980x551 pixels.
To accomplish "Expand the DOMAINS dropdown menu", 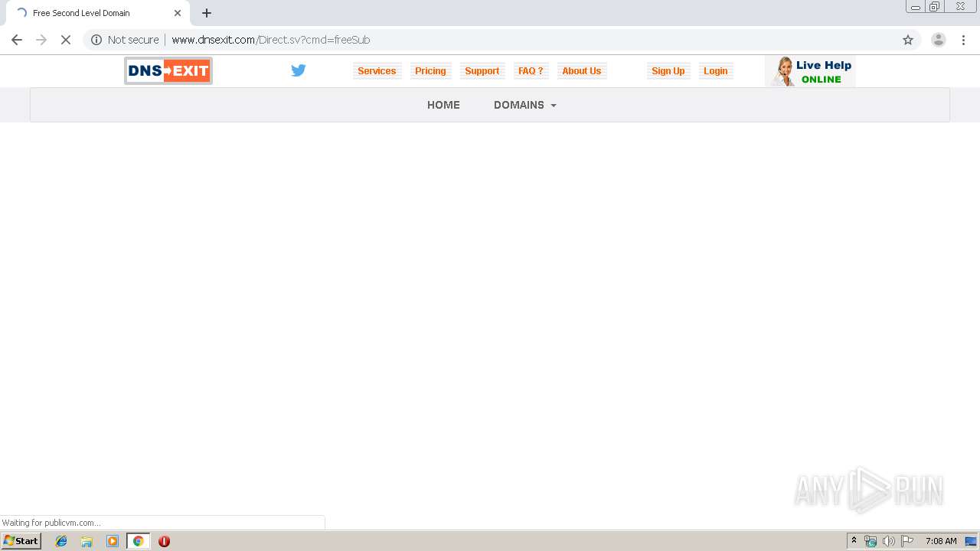I will 525,105.
